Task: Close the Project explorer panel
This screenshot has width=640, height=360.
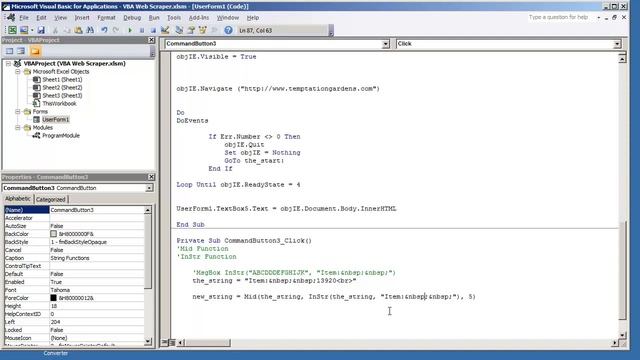Action: point(151,40)
